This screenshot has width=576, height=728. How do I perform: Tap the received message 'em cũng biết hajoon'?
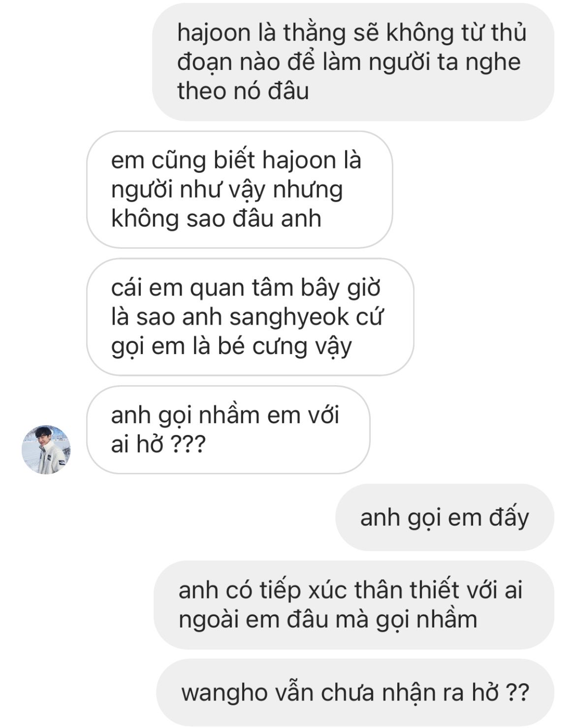coord(240,190)
